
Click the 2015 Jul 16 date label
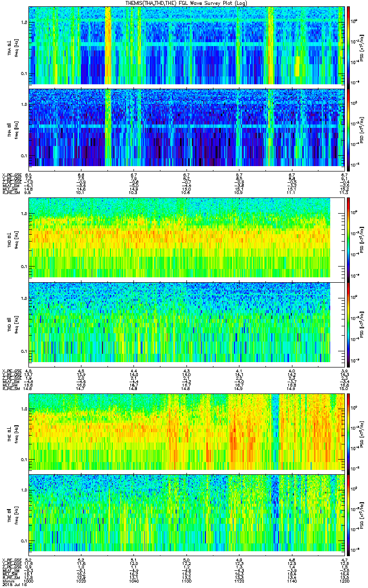pos(13,585)
